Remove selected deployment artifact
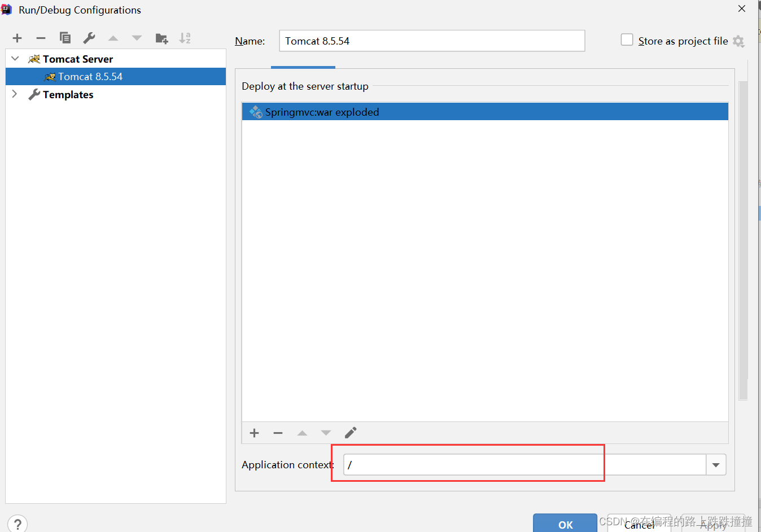This screenshot has width=761, height=532. (x=278, y=433)
